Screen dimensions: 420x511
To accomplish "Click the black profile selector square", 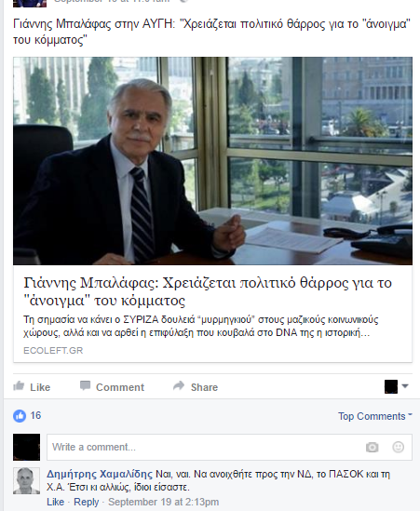I will 391,386.
